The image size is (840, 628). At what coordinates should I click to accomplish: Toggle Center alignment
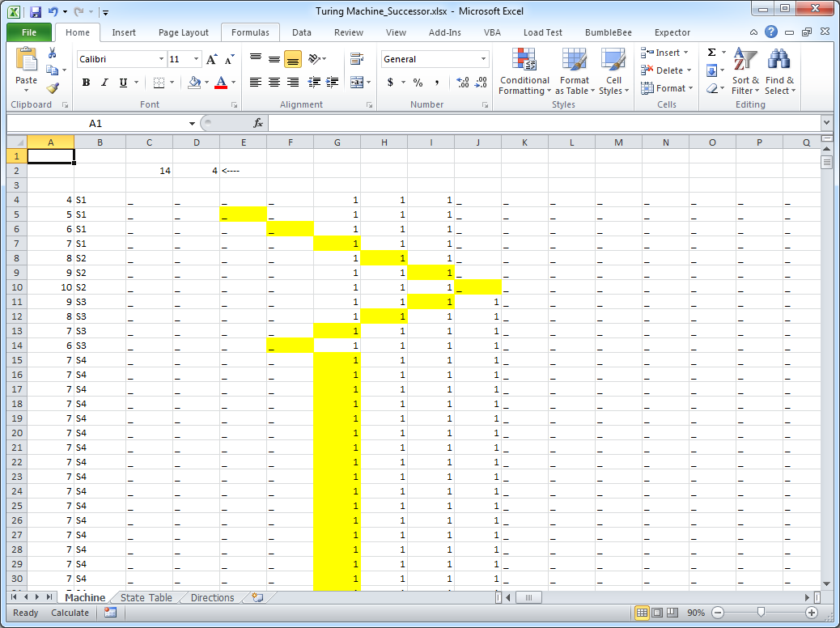click(274, 83)
